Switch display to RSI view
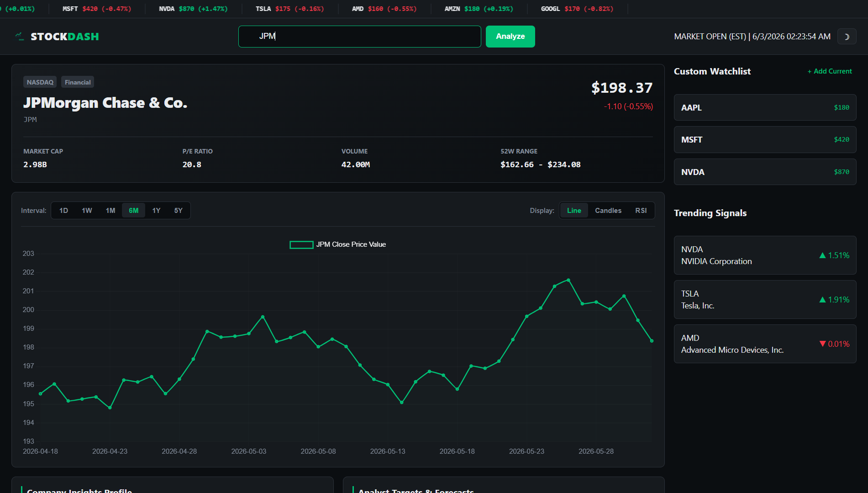 tap(641, 211)
